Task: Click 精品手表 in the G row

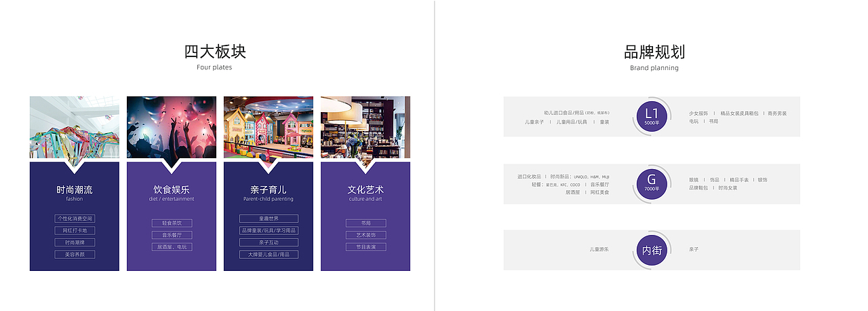Action: click(739, 179)
